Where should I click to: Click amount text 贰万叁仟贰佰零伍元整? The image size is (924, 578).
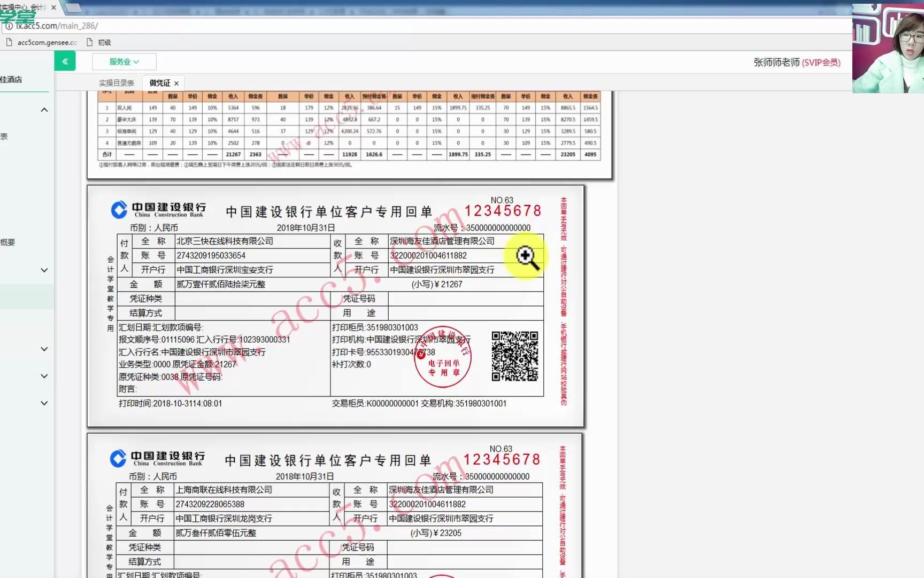coord(216,533)
